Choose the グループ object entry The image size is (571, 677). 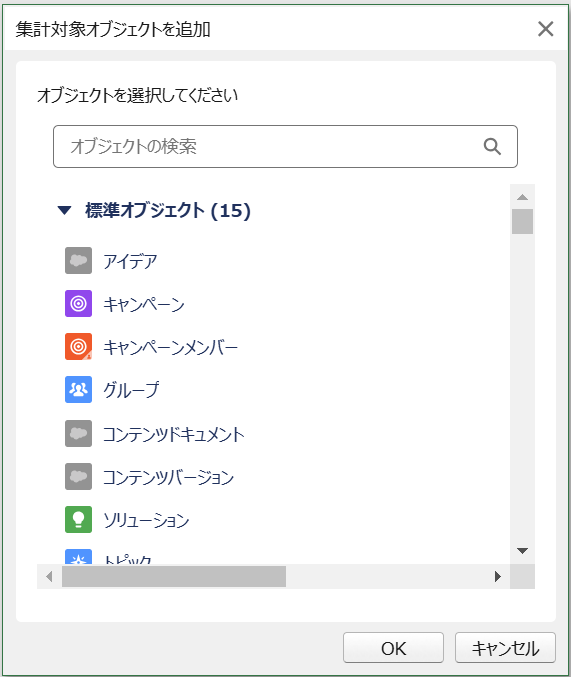click(131, 390)
